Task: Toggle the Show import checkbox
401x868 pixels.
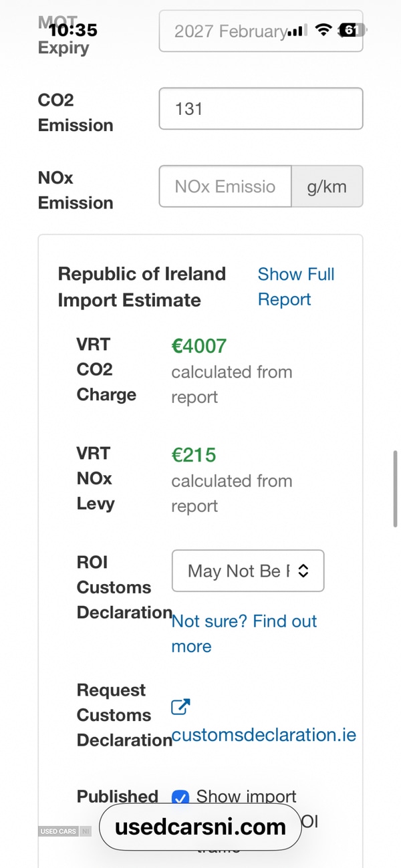Action: point(180,797)
